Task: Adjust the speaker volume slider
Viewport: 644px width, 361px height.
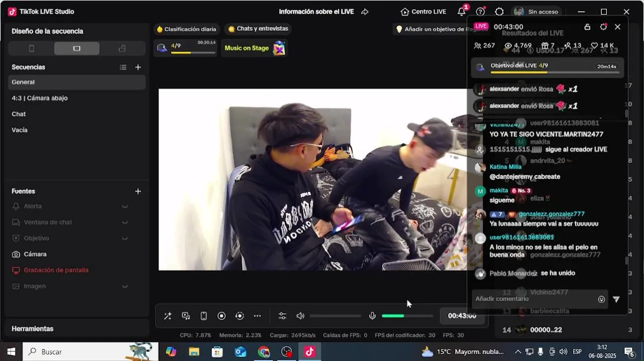Action: tap(336, 316)
